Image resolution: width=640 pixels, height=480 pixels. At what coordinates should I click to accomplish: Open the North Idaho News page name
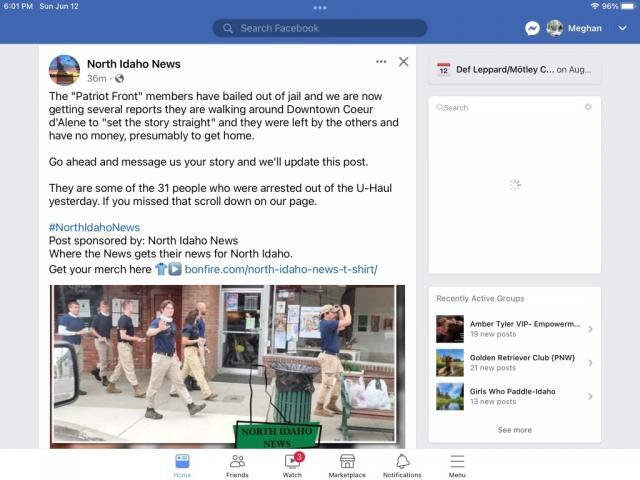pyautogui.click(x=133, y=64)
